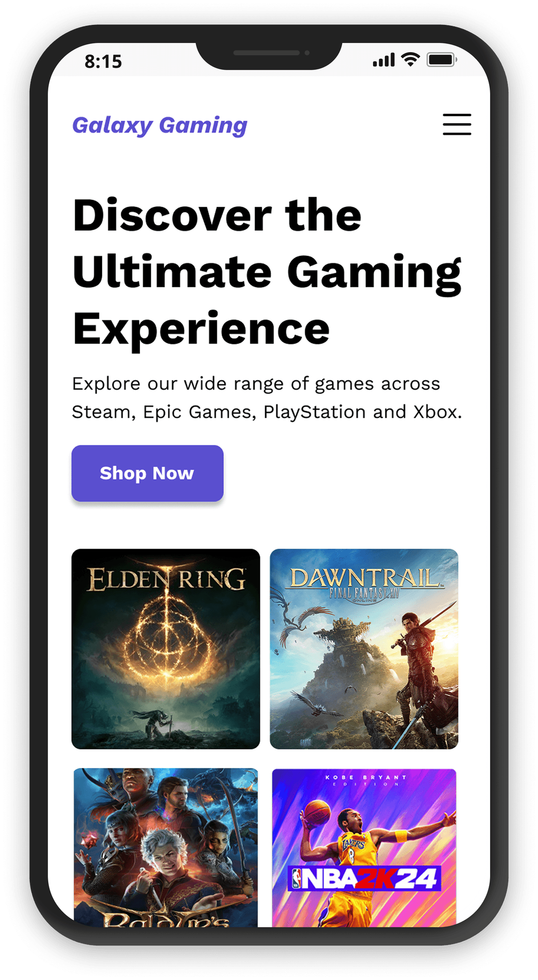Open the Dawntrail Final Fantasy XIV cover
538x980 pixels.
(364, 649)
